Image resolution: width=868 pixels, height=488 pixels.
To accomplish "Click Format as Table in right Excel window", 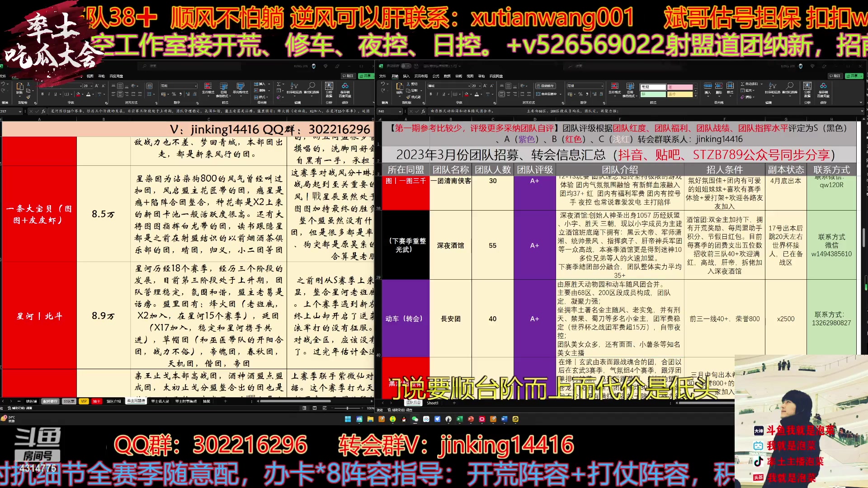I will (x=630, y=89).
